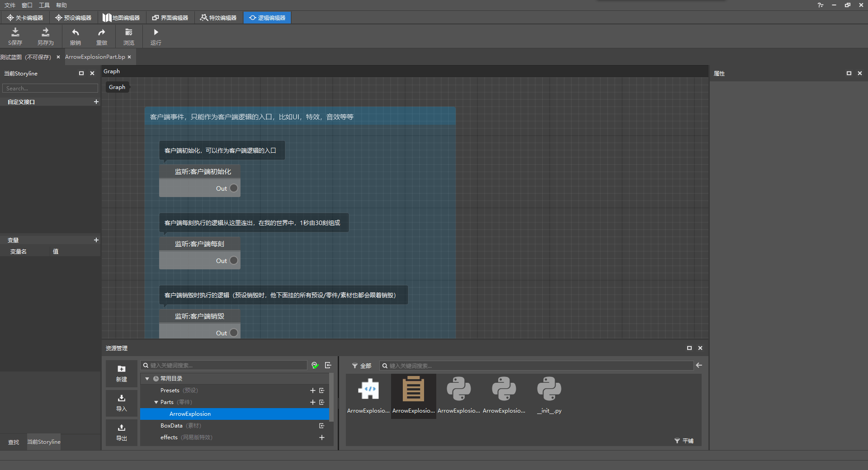868x470 pixels.
Task: Switch to the 地图编辑器 tab
Action: [x=121, y=18]
